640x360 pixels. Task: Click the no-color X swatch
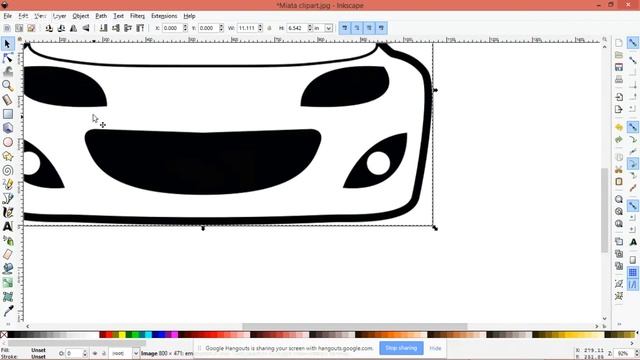pyautogui.click(x=4, y=335)
